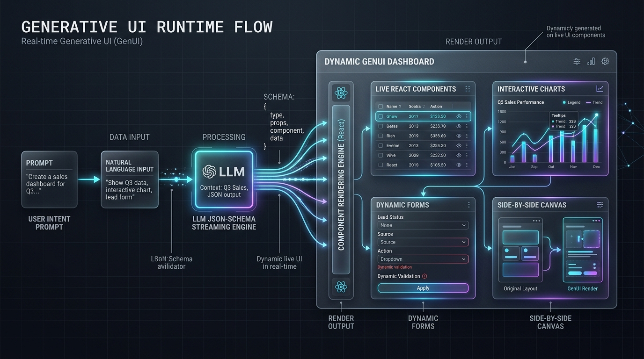Click the React atom icon atop rendering engine
The height and width of the screenshot is (359, 644).
[341, 93]
